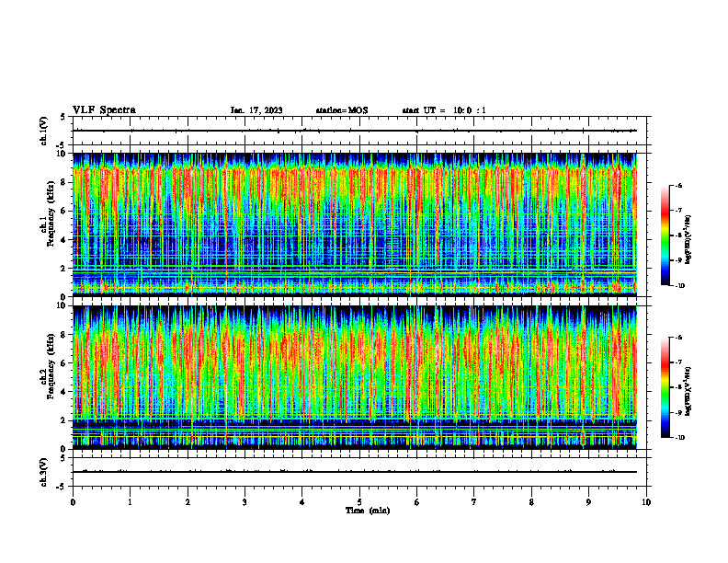Click time axis tick label "9"
728x563 pixels.
(588, 502)
